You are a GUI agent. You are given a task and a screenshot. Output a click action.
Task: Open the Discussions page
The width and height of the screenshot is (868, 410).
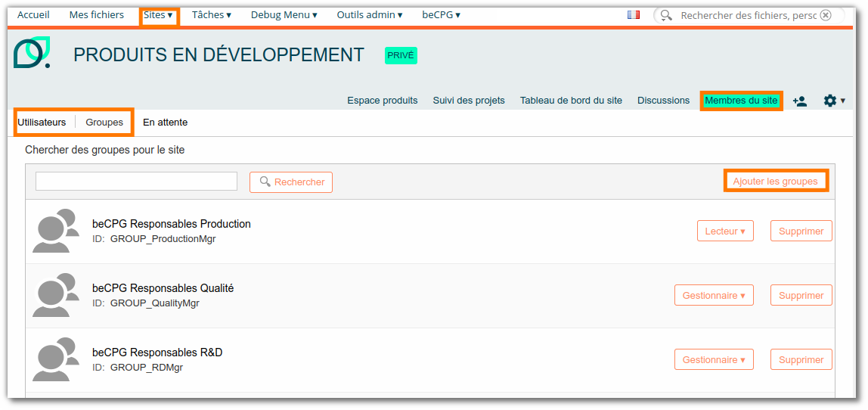(664, 101)
